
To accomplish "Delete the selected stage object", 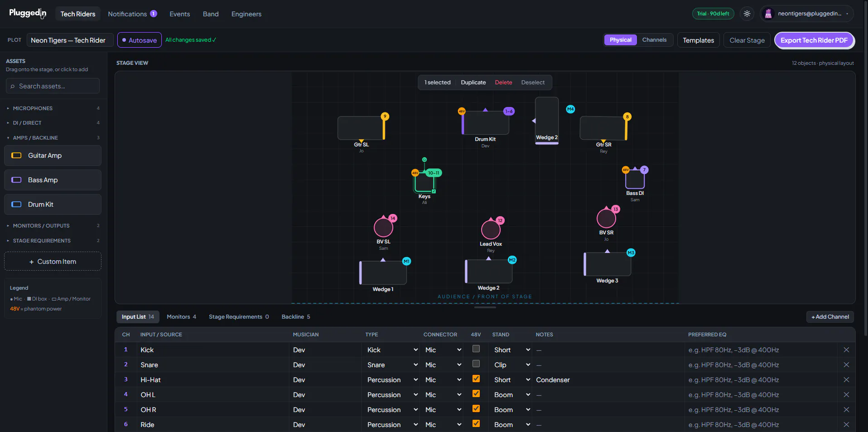I will tap(503, 83).
